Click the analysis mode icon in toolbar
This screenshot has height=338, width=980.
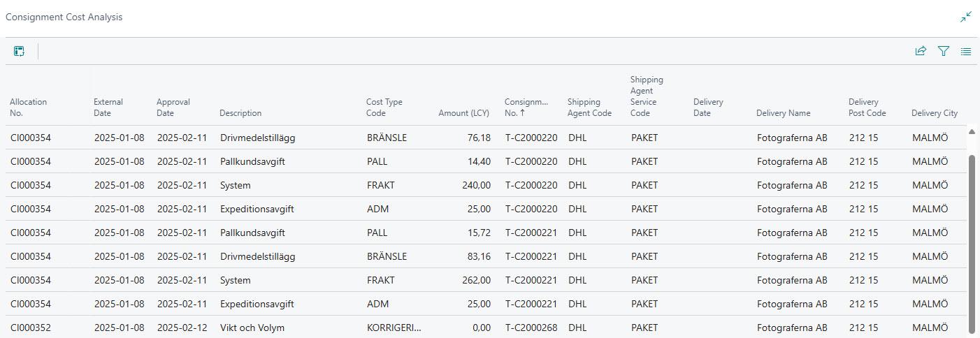[x=19, y=51]
